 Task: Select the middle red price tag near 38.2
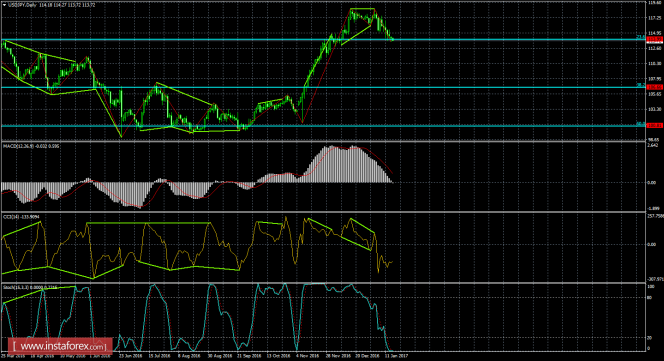(655, 87)
